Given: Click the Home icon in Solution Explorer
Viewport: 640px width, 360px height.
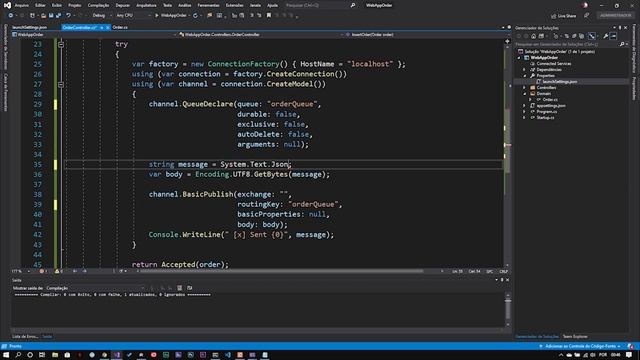Looking at the screenshot, I should tap(533, 36).
